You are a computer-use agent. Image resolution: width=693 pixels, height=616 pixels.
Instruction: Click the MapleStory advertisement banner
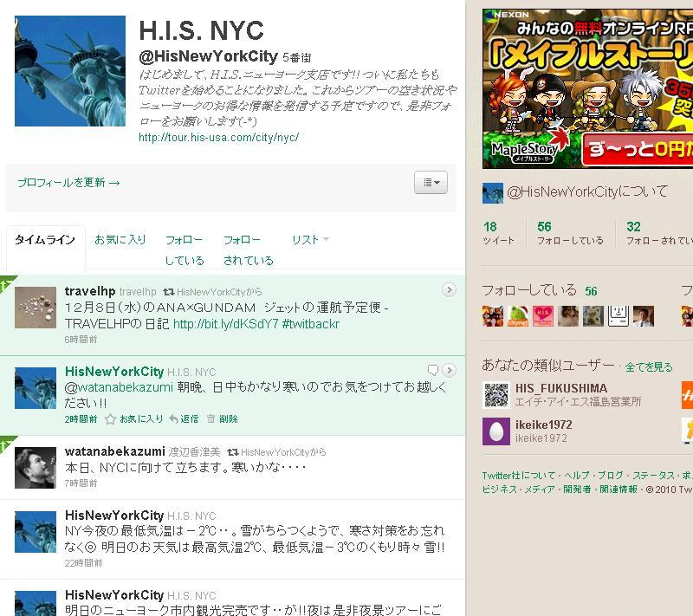point(587,88)
